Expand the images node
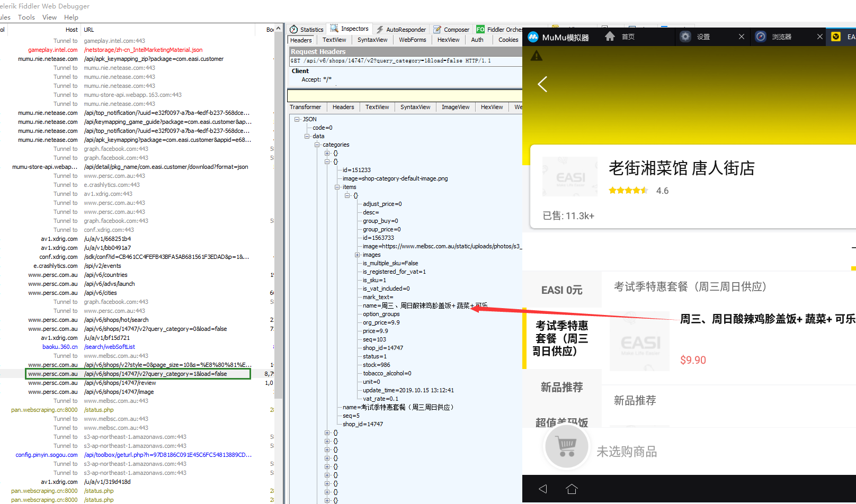This screenshot has width=856, height=504. coord(358,255)
